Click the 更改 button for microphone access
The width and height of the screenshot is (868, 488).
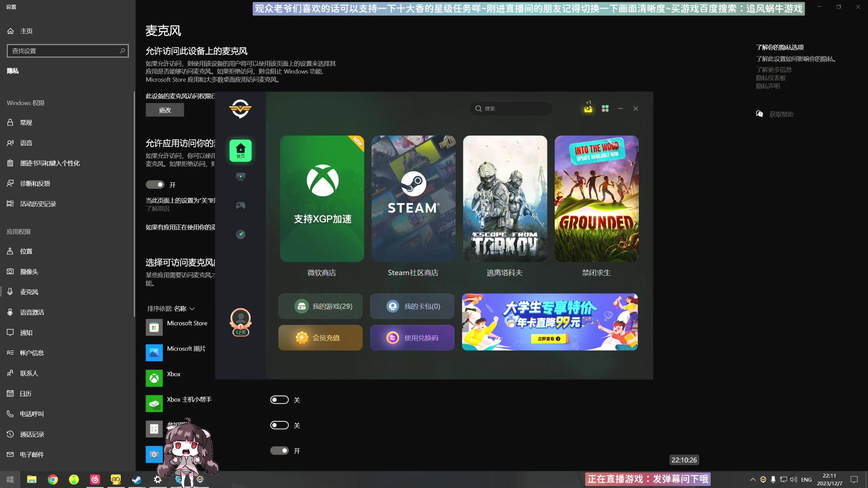[165, 110]
